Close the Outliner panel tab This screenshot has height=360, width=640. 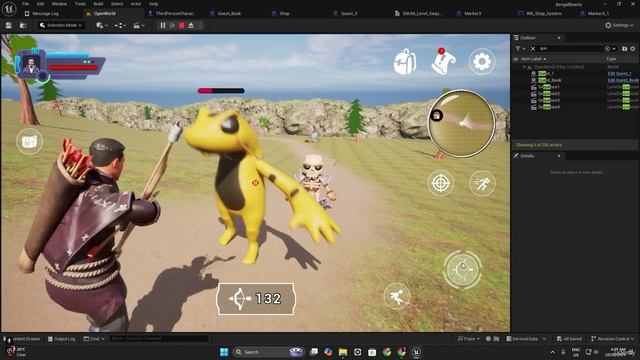pyautogui.click(x=559, y=38)
